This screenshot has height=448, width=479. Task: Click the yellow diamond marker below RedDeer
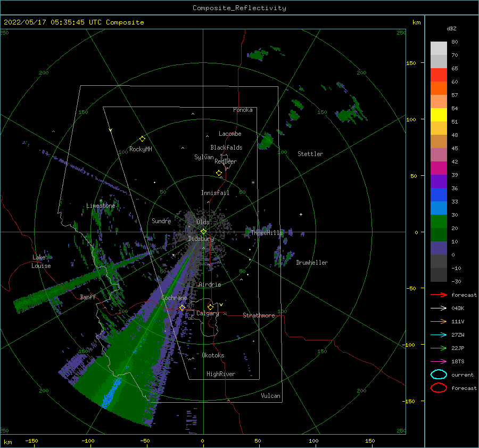point(219,173)
